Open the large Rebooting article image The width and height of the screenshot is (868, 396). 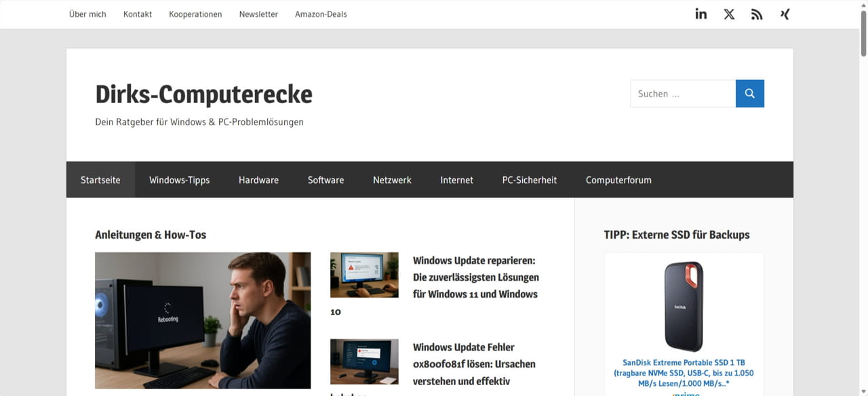203,321
